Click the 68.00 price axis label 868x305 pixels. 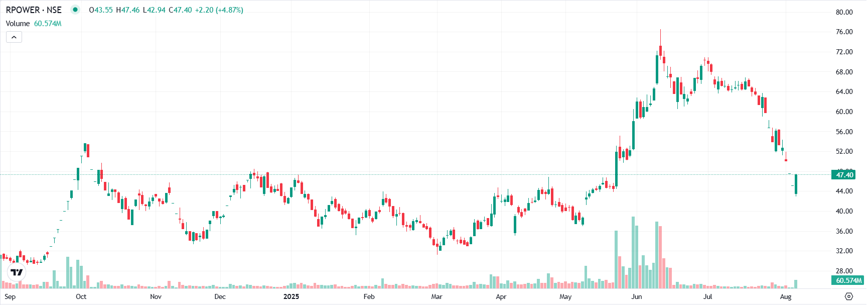tap(844, 72)
